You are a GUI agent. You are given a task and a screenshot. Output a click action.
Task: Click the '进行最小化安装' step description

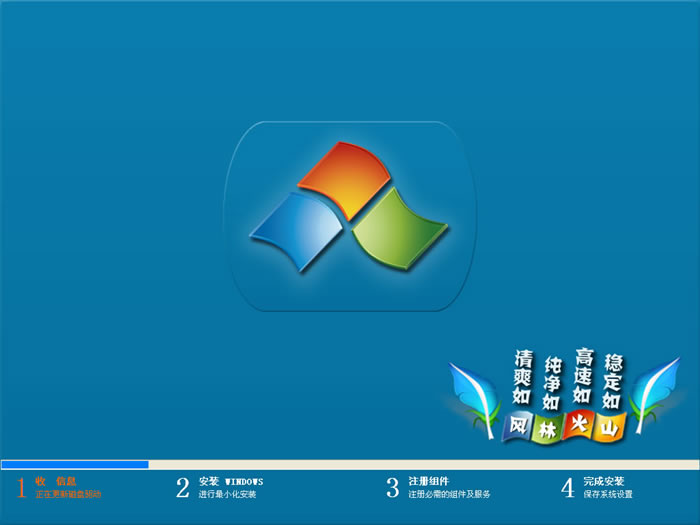click(227, 494)
